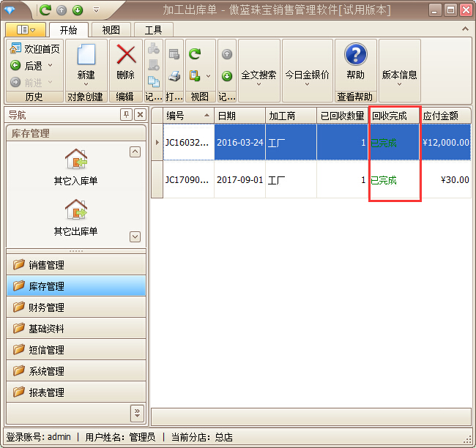This screenshot has height=448, width=476.
Task: Click the red X 删除 delete icon
Action: (x=126, y=56)
